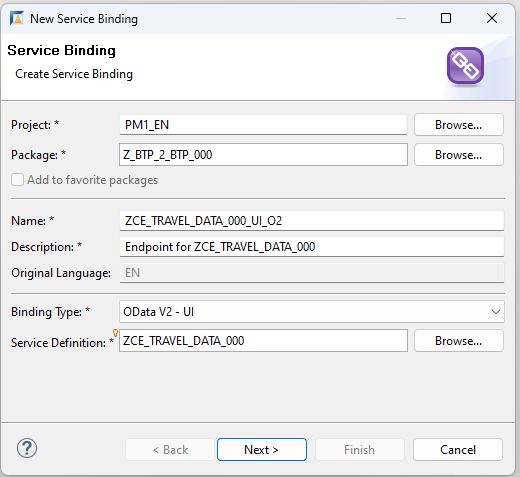Image resolution: width=520 pixels, height=477 pixels.
Task: Browse for a package
Action: click(x=459, y=155)
